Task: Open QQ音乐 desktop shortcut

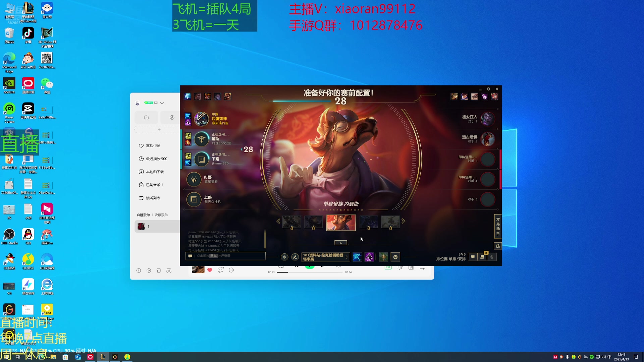Action: coord(28,262)
